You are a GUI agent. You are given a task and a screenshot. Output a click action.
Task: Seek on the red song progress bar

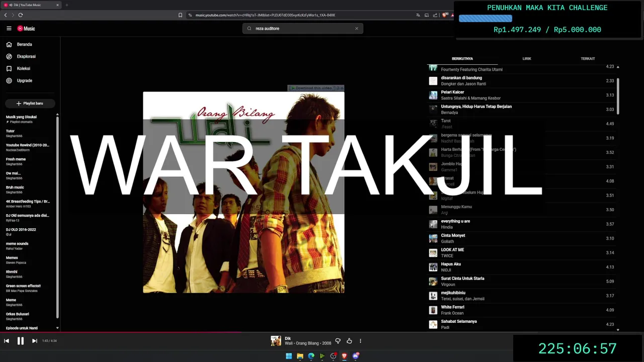click(x=121, y=332)
